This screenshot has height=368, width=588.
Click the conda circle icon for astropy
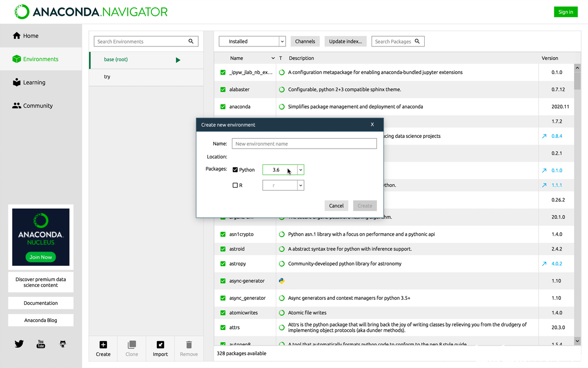pyautogui.click(x=282, y=264)
